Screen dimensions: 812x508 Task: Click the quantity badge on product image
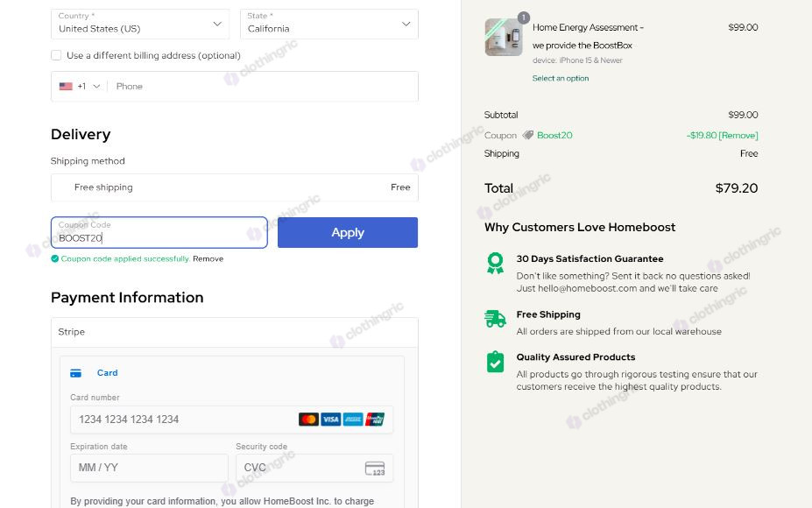[x=524, y=18]
